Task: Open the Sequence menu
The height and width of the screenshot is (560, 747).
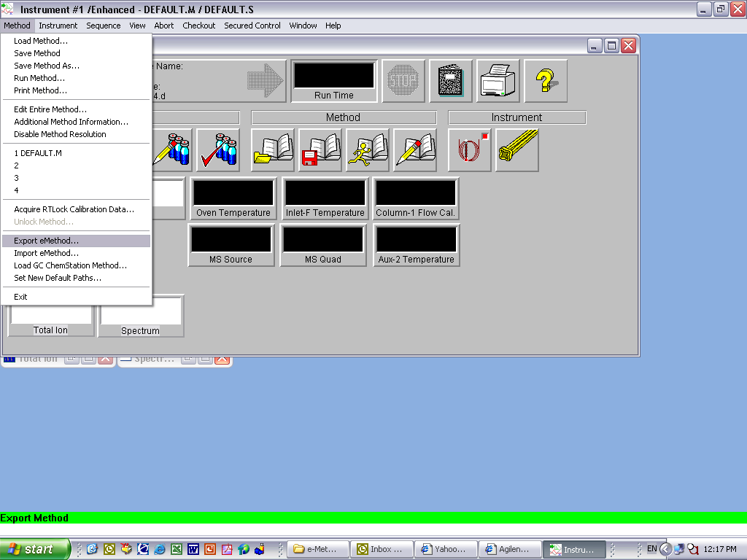Action: (104, 26)
